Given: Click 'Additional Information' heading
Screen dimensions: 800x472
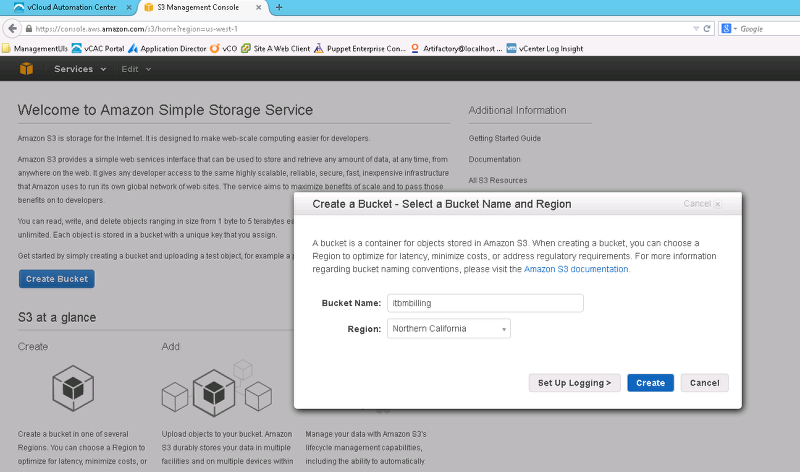Looking at the screenshot, I should pyautogui.click(x=517, y=110).
